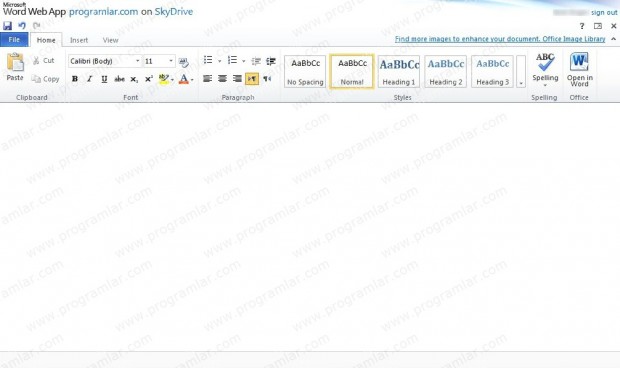Apply the Heading 1 style
The height and width of the screenshot is (368, 620).
click(x=399, y=72)
